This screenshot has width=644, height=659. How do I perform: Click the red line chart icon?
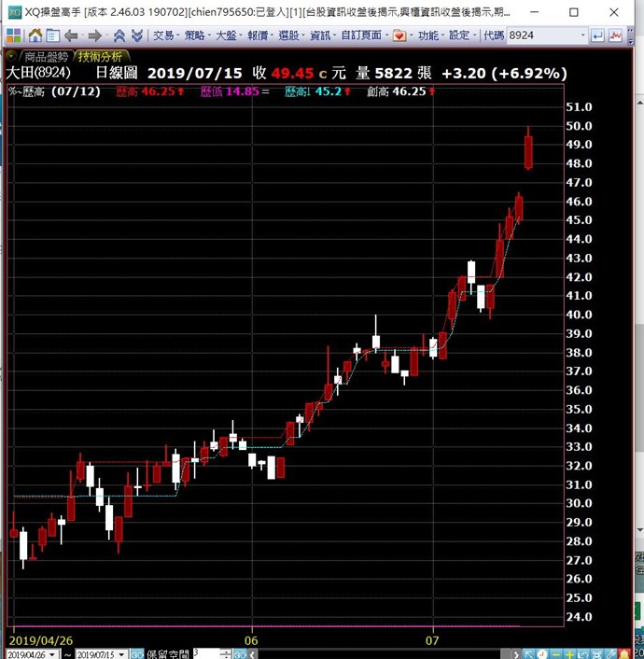[x=615, y=35]
